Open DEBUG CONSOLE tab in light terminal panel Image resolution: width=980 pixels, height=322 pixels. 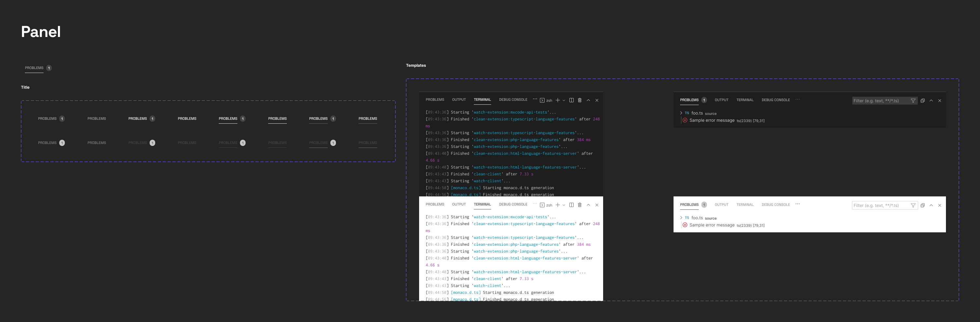coord(513,205)
